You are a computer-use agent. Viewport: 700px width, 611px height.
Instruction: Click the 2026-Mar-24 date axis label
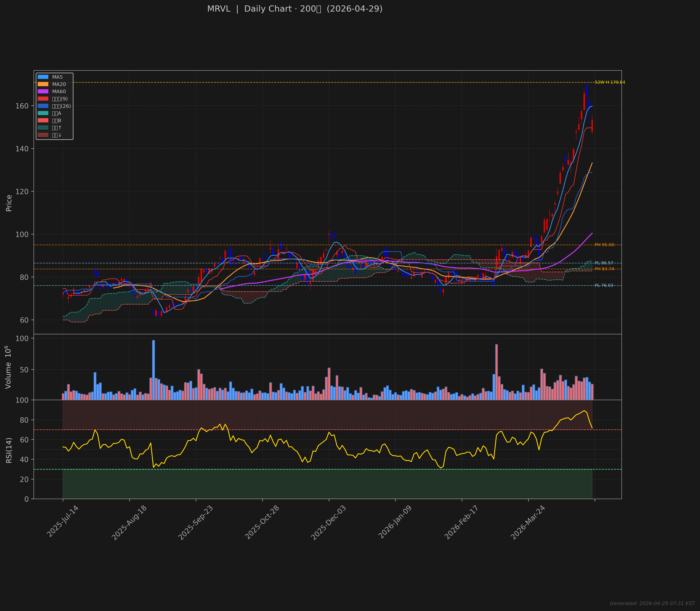coord(528,523)
